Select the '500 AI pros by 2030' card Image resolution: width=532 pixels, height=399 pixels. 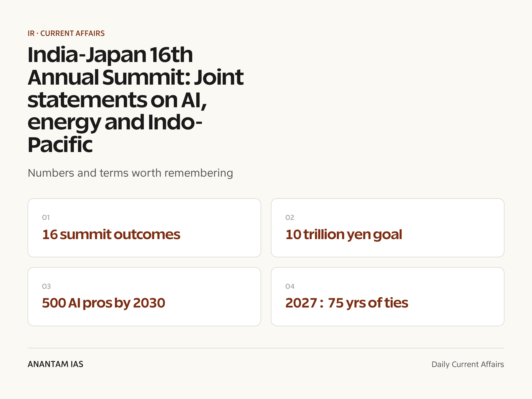click(144, 297)
